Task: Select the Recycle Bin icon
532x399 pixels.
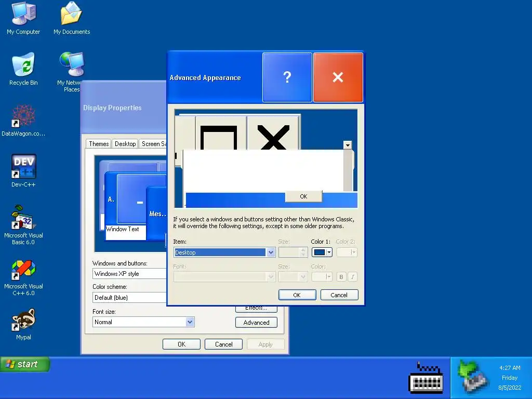Action: (23, 69)
